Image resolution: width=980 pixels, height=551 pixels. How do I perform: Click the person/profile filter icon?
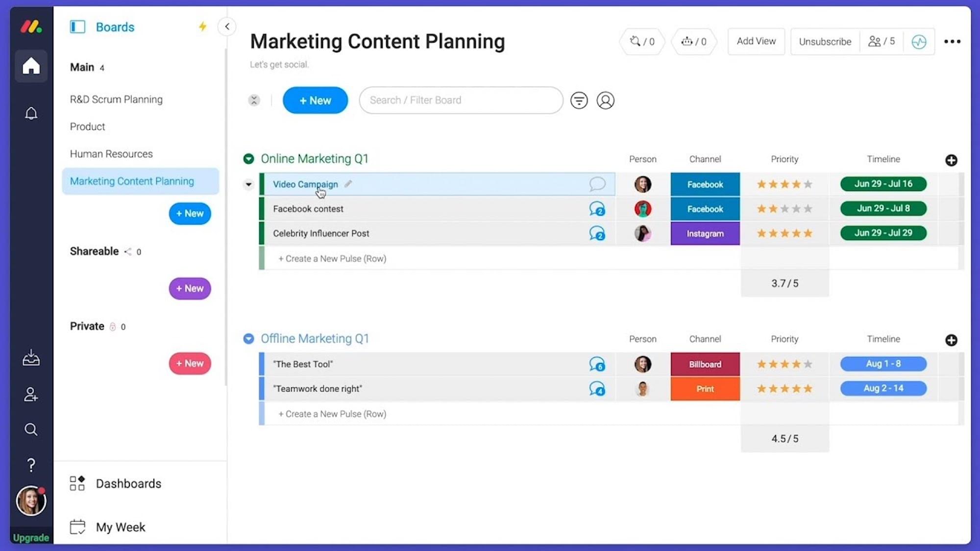[x=605, y=100]
